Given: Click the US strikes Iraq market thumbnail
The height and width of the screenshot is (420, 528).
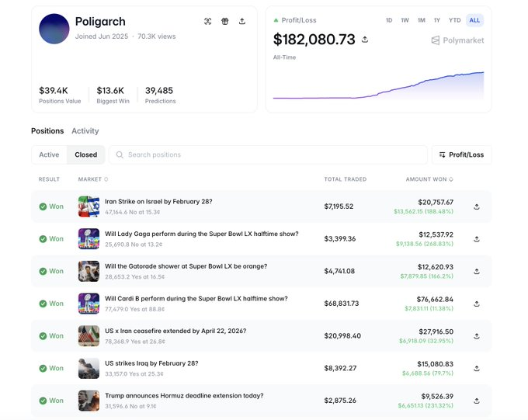Looking at the screenshot, I should (x=89, y=368).
